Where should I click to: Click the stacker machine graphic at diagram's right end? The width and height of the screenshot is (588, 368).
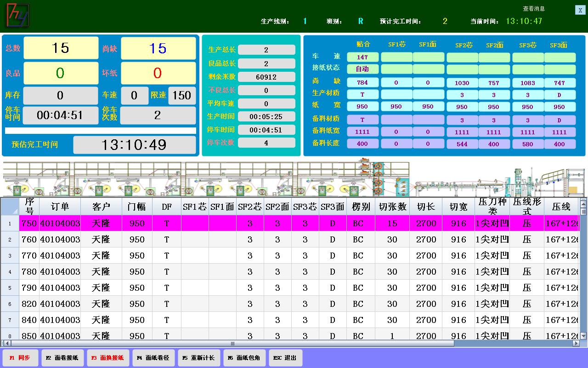pyautogui.click(x=572, y=182)
